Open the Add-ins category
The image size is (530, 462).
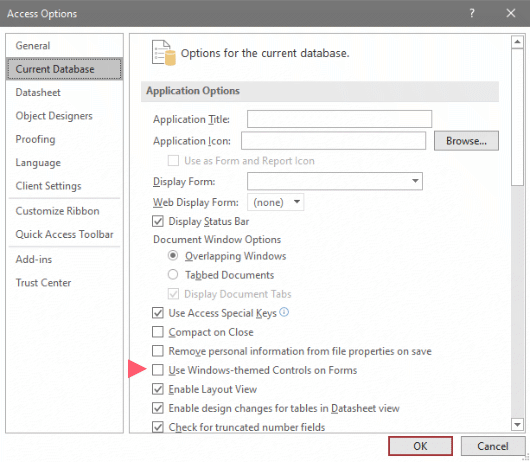click(x=64, y=259)
